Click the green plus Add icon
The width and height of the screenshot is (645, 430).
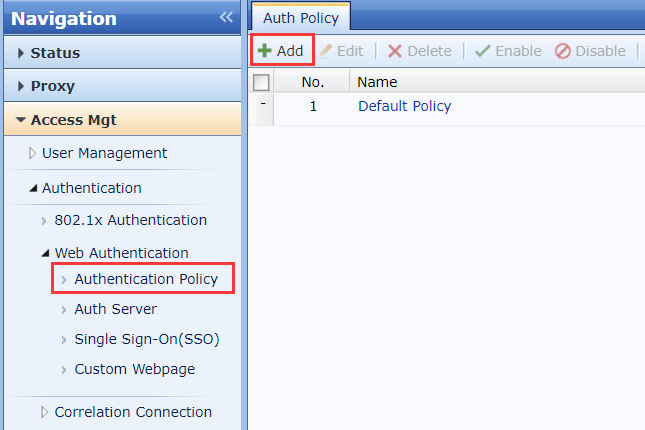pyautogui.click(x=265, y=51)
